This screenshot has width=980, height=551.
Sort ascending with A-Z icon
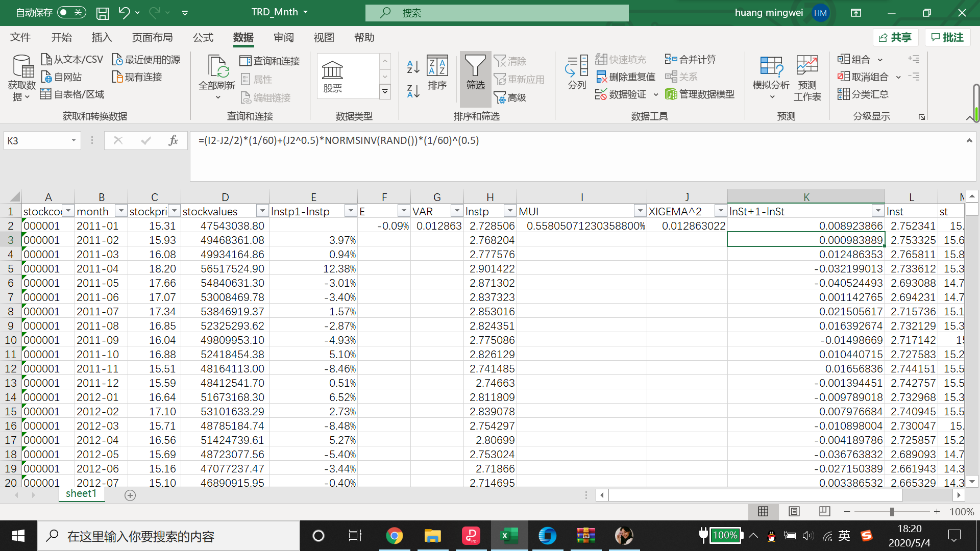click(x=413, y=66)
